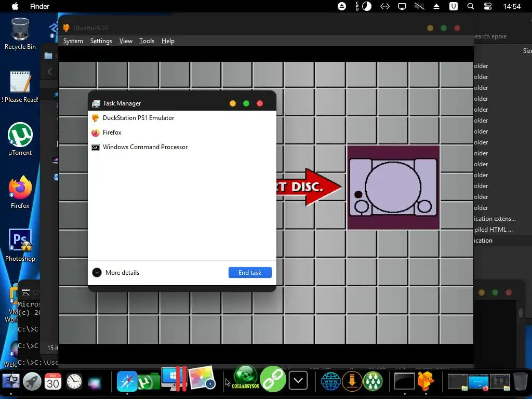This screenshot has height=399, width=532.
Task: Click the muted sound icon in menu bar
Action: 419,6
